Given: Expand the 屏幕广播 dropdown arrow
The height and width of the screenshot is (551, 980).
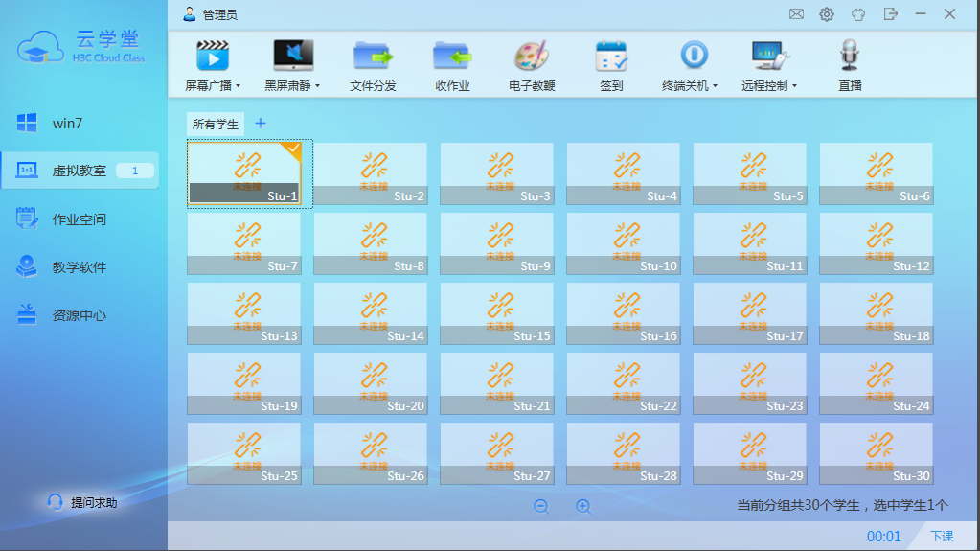Looking at the screenshot, I should 239,85.
